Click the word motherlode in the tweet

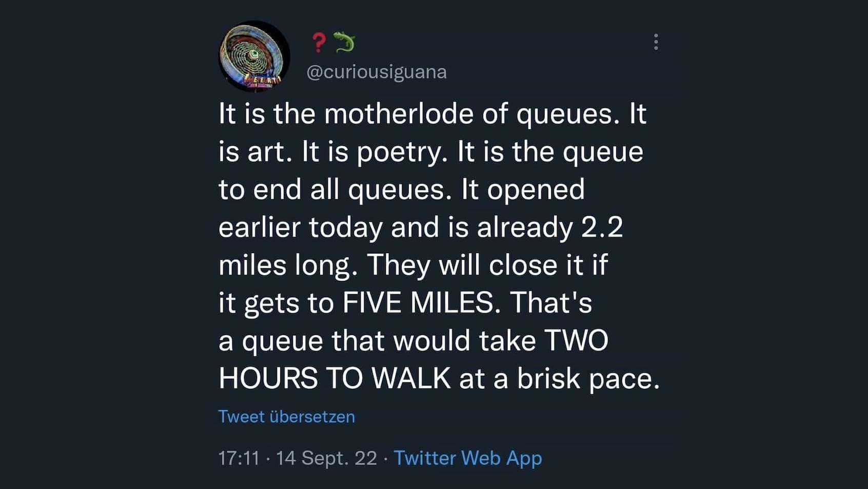click(x=399, y=113)
